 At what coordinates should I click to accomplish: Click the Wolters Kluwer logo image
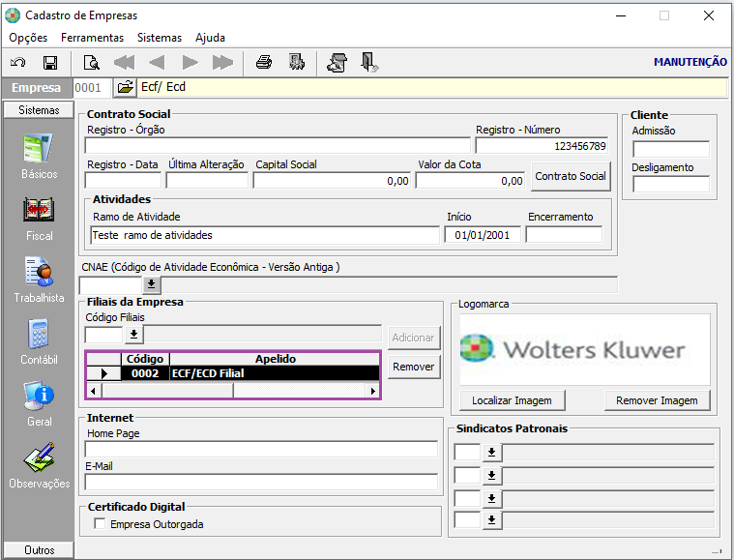(x=585, y=349)
